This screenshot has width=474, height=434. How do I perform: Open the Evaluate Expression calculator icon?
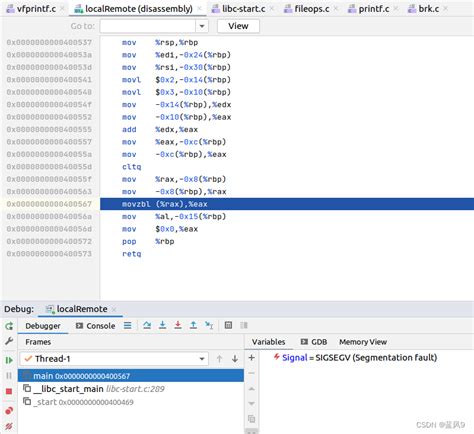pos(228,325)
